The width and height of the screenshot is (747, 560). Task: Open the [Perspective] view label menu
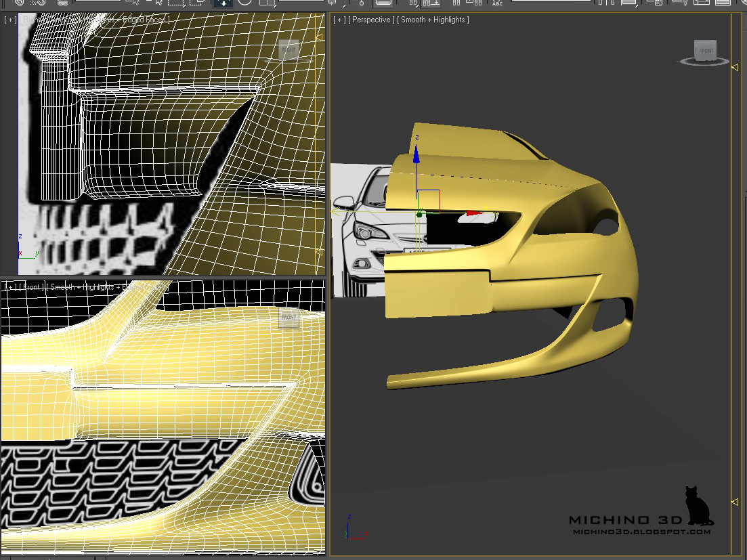pyautogui.click(x=371, y=20)
